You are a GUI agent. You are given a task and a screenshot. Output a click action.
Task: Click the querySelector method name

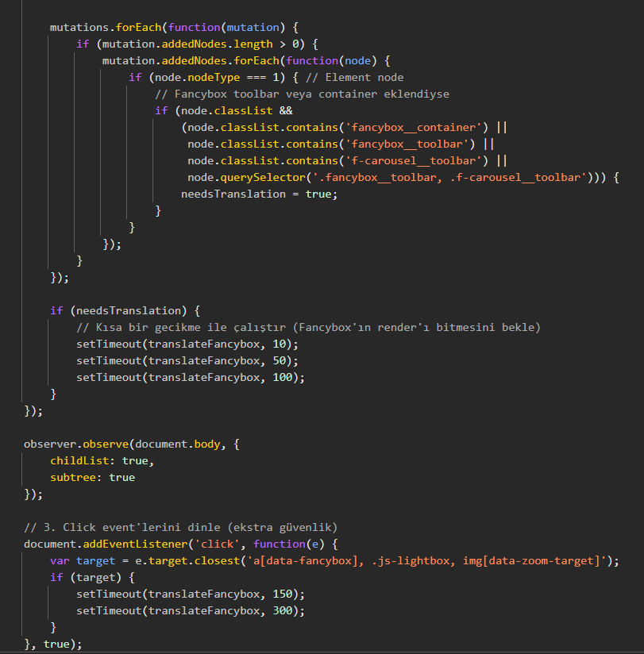coord(263,178)
